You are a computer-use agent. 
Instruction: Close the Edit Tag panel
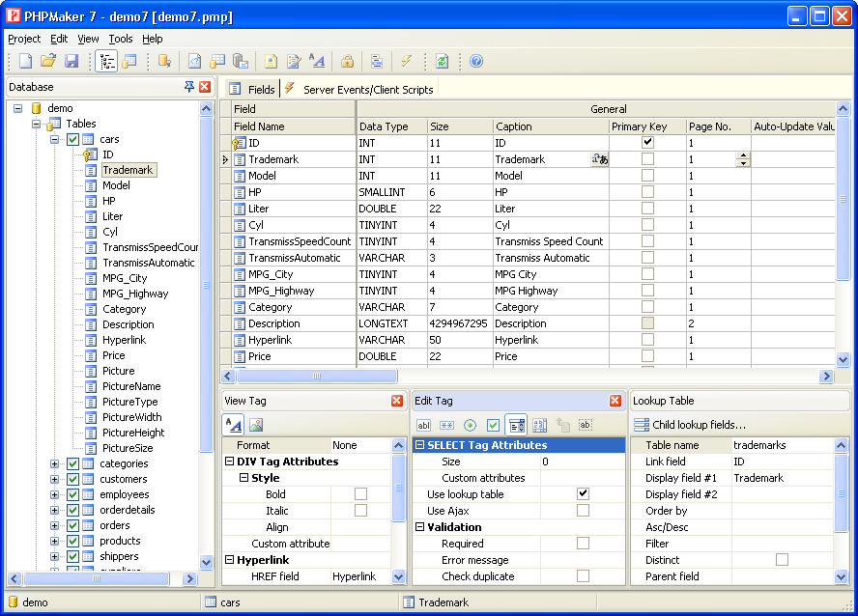[x=615, y=401]
